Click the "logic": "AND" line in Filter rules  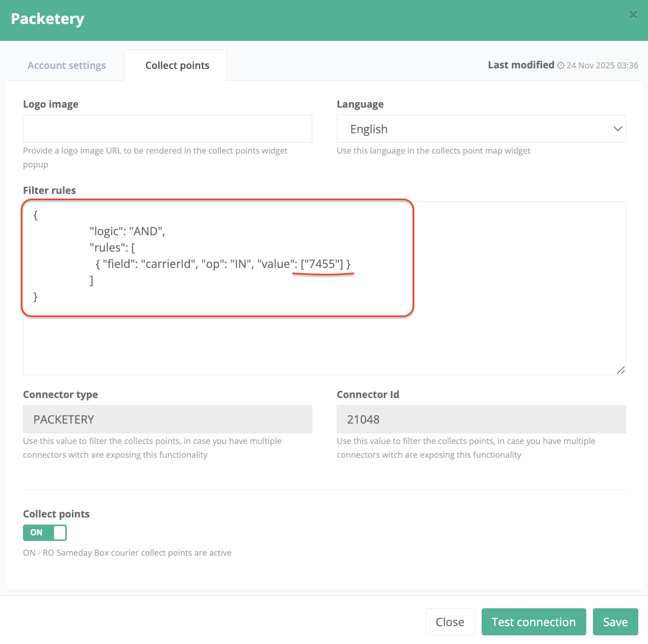coord(127,231)
